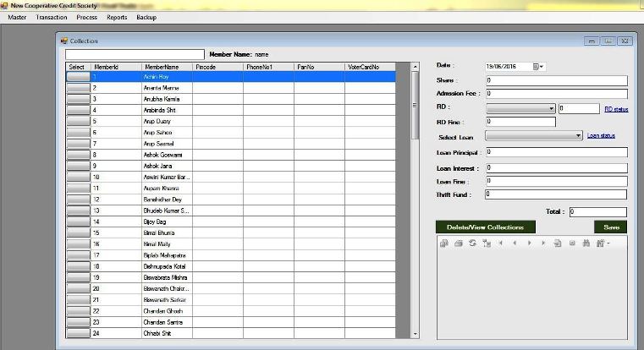The height and width of the screenshot is (350, 644).
Task: Click the binoculars find text icon
Action: (x=586, y=243)
